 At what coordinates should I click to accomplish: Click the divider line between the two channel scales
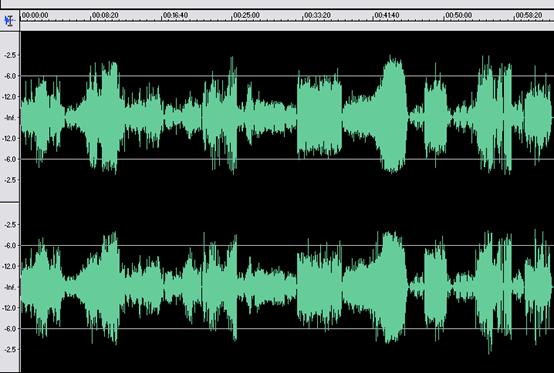(10, 203)
